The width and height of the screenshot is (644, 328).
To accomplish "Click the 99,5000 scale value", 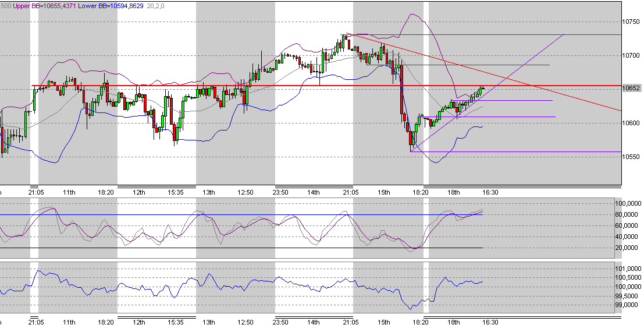I will point(628,296).
